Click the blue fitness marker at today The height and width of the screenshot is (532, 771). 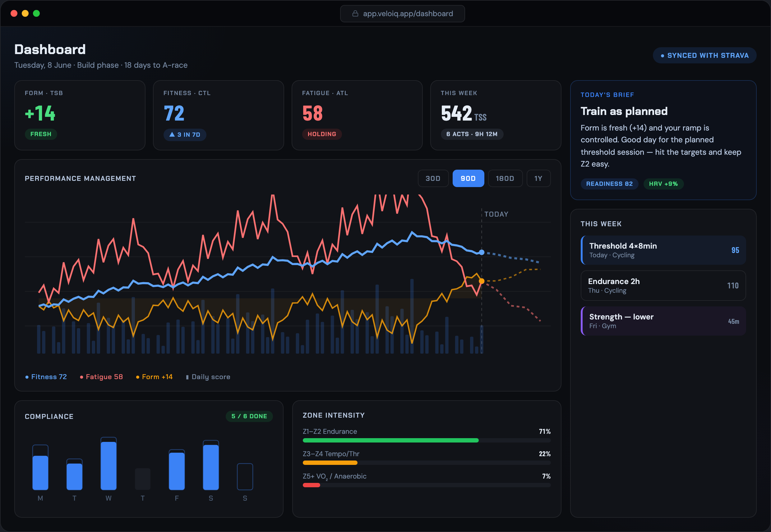[482, 252]
